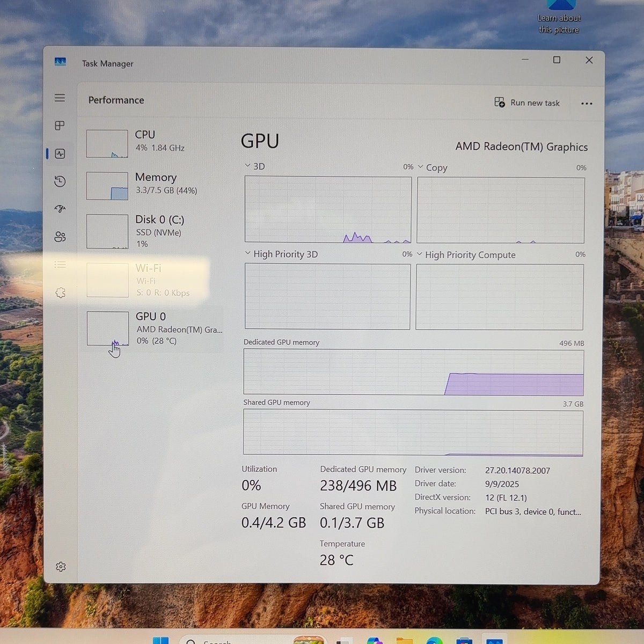The width and height of the screenshot is (644, 644).
Task: Open the Users page icon
Action: [60, 237]
